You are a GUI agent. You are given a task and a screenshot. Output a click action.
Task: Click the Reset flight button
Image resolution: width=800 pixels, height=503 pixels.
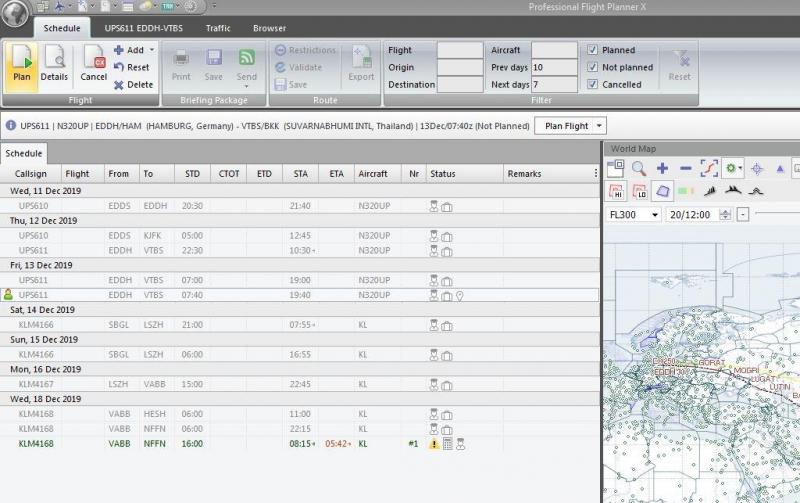[x=131, y=67]
